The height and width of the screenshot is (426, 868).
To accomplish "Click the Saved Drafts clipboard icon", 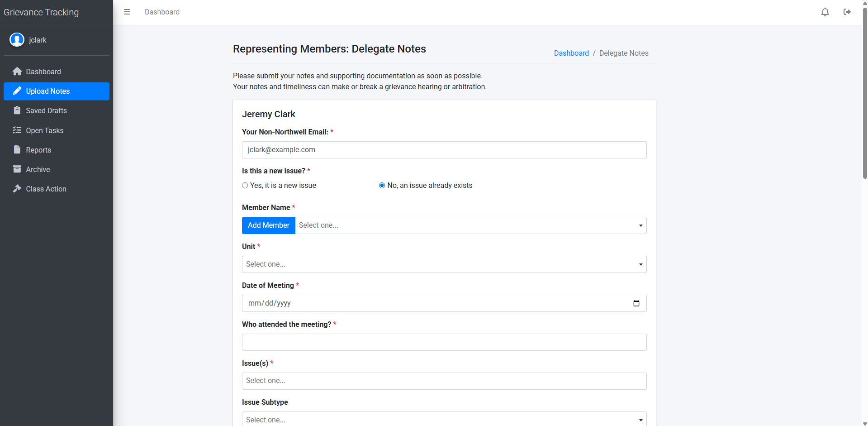I will point(17,110).
